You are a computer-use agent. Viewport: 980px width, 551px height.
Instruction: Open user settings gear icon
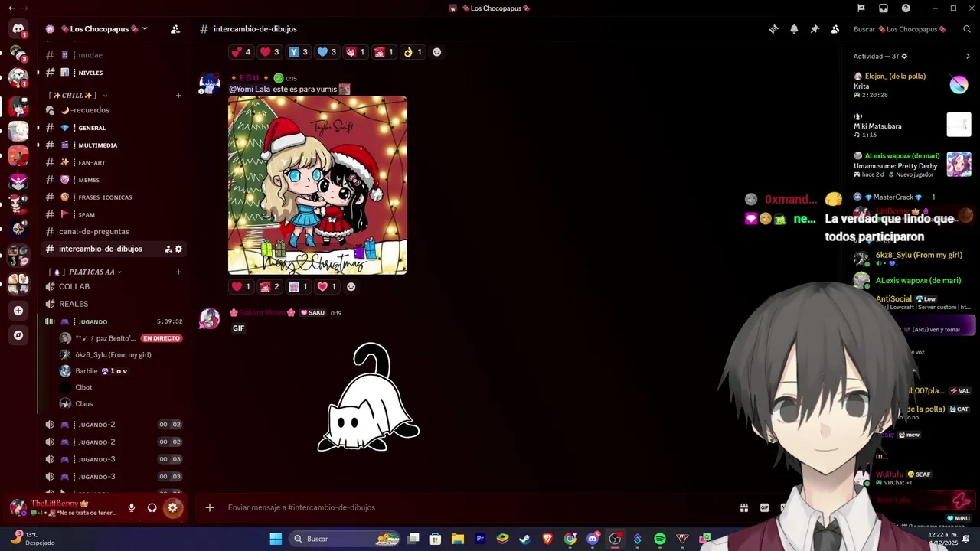pyautogui.click(x=172, y=507)
